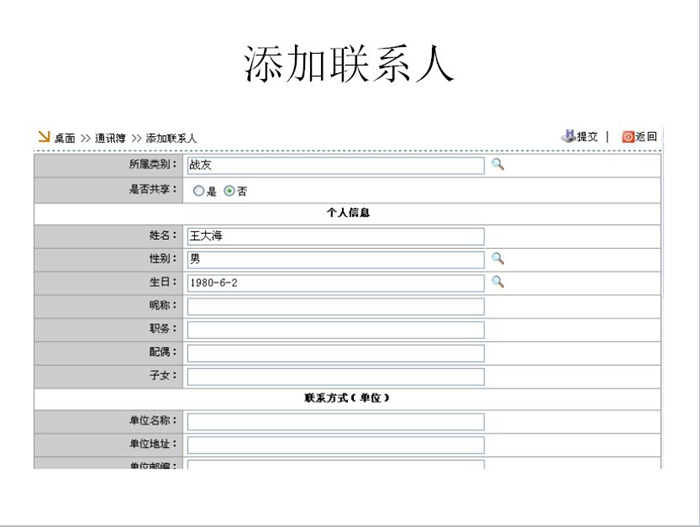
Task: Focus the empty 昵称 input field
Action: click(336, 306)
